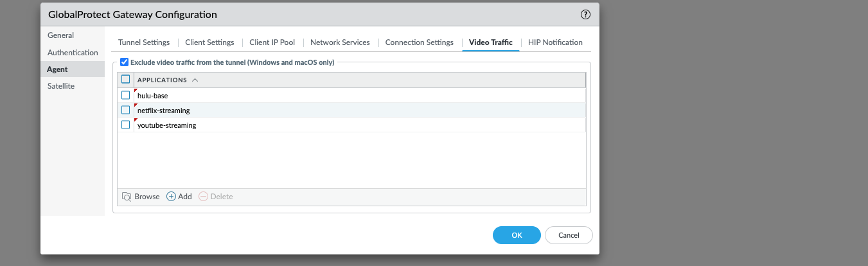Click the Browse applications icon
The height and width of the screenshot is (266, 868).
tap(127, 197)
